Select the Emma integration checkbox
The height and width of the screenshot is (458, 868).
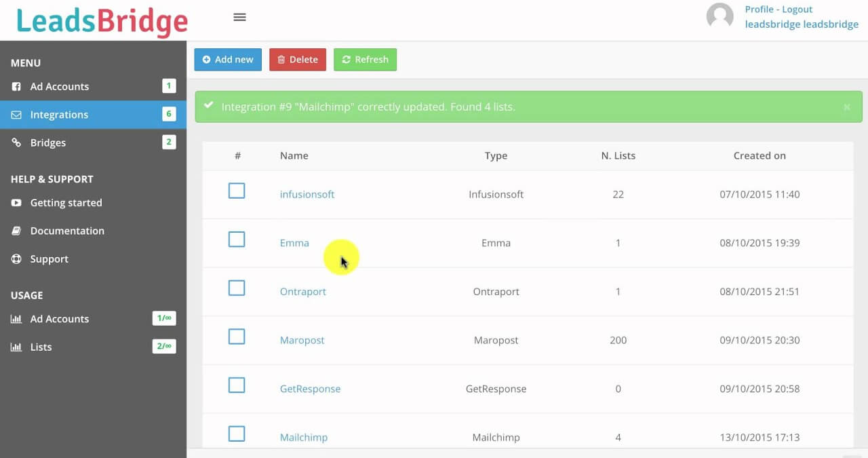[x=237, y=240]
